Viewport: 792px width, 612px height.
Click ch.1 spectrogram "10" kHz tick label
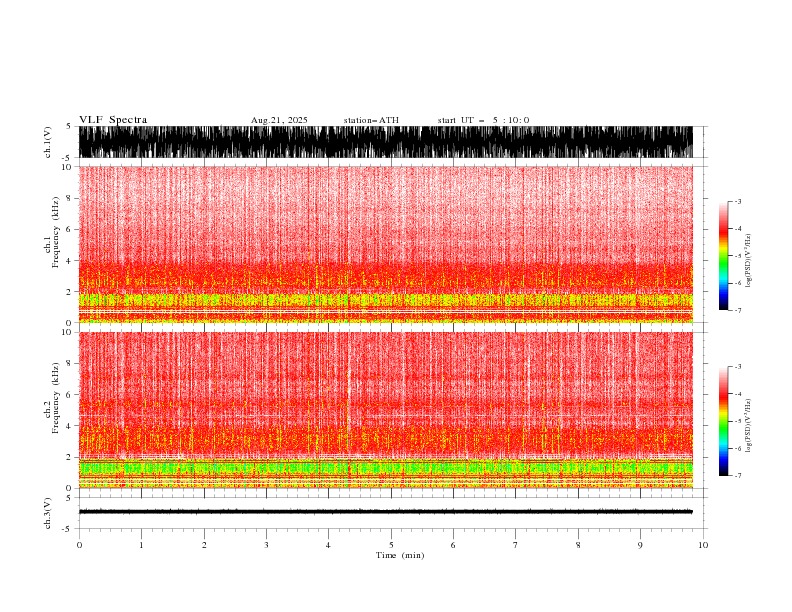click(67, 167)
